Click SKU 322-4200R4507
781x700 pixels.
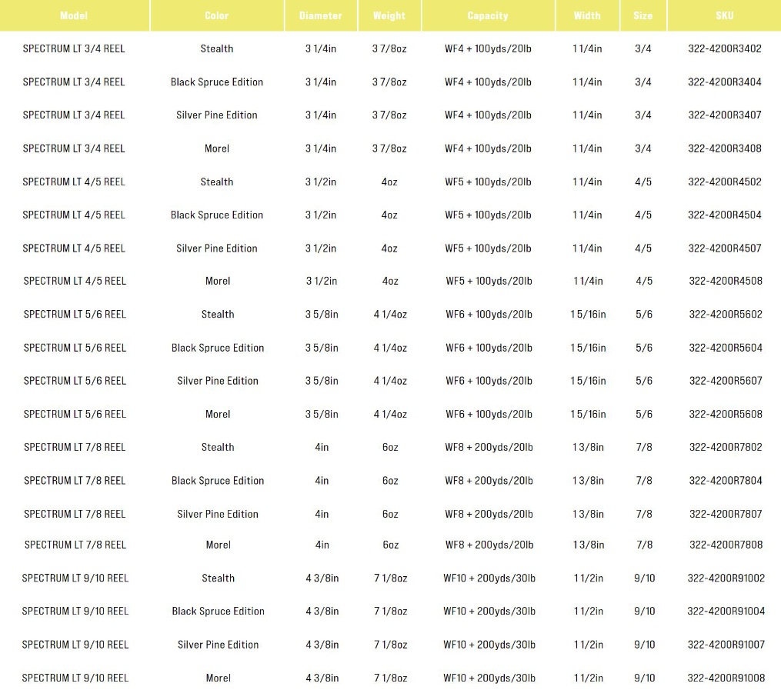click(x=725, y=248)
